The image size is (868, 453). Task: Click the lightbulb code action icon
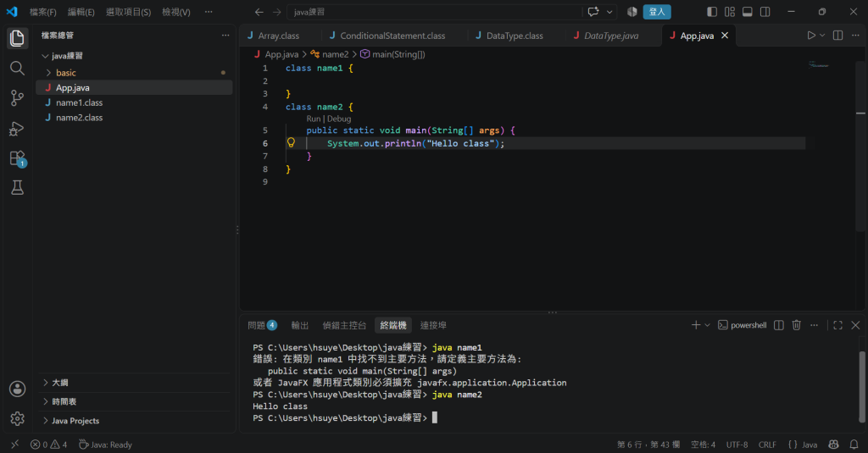pos(291,143)
